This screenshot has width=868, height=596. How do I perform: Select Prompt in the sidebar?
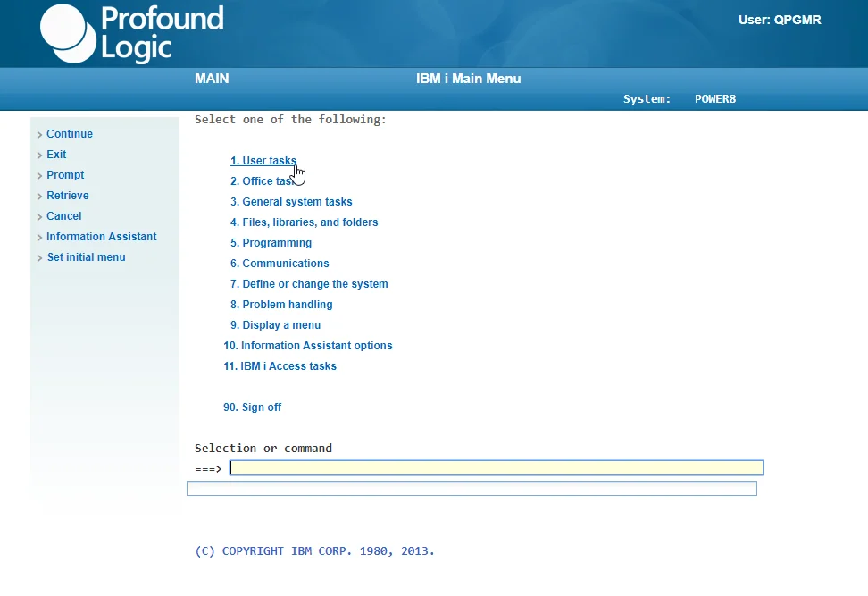tap(65, 175)
